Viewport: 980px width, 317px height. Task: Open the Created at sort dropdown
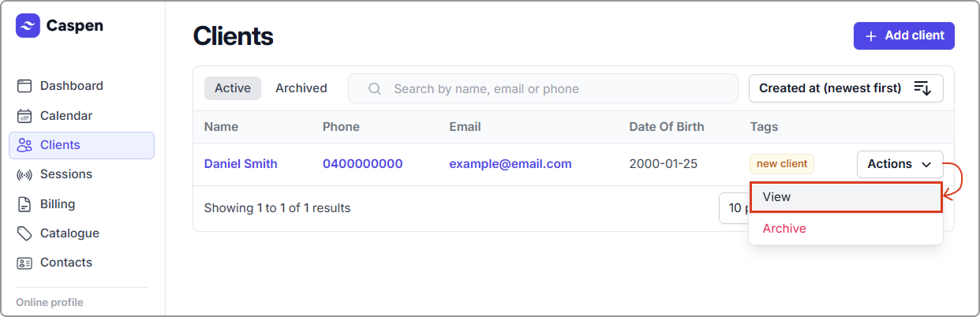pyautogui.click(x=845, y=88)
